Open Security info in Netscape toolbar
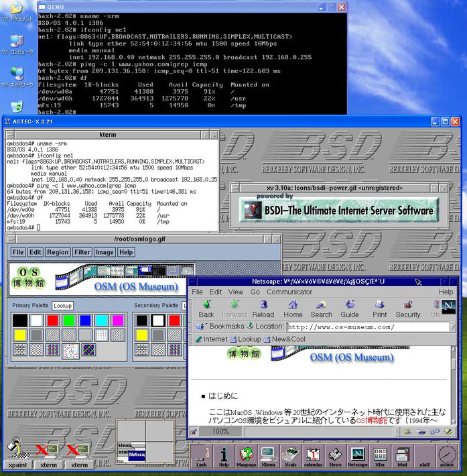The image size is (467, 476). [x=408, y=309]
